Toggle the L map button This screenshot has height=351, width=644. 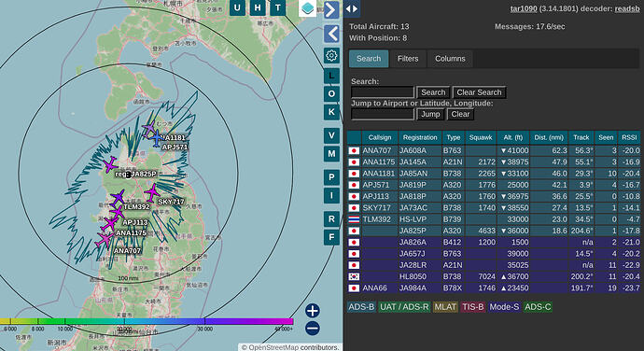pyautogui.click(x=331, y=76)
